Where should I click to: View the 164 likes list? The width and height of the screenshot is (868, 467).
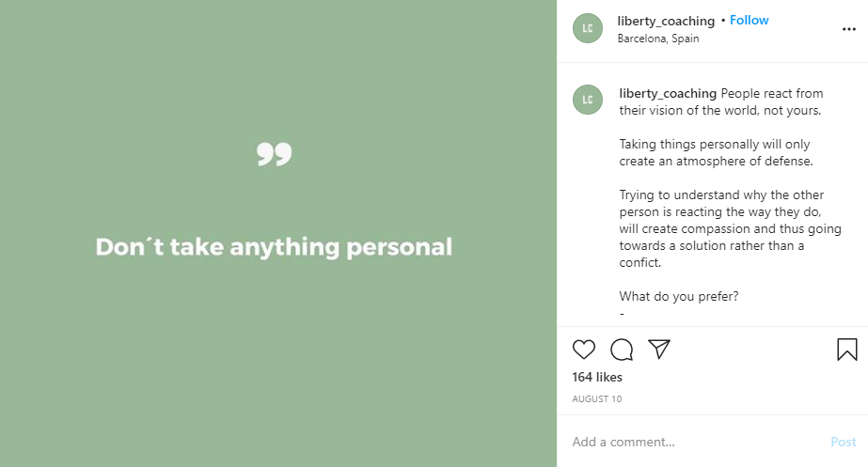(597, 377)
